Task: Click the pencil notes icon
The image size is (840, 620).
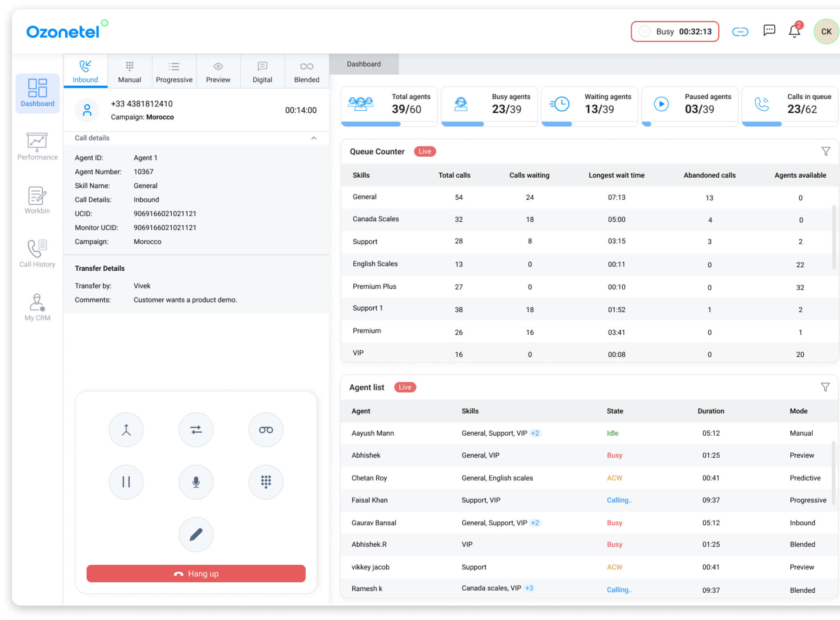Action: 196,534
